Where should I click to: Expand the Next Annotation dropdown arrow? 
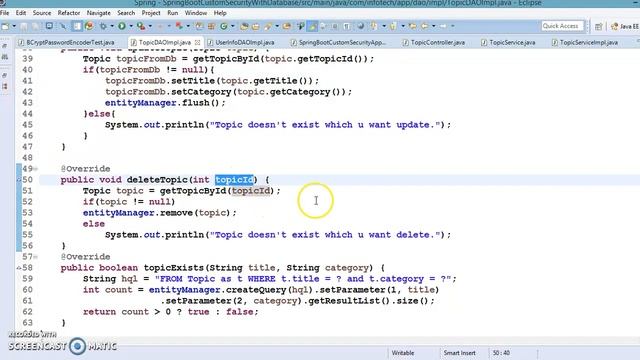(x=384, y=26)
